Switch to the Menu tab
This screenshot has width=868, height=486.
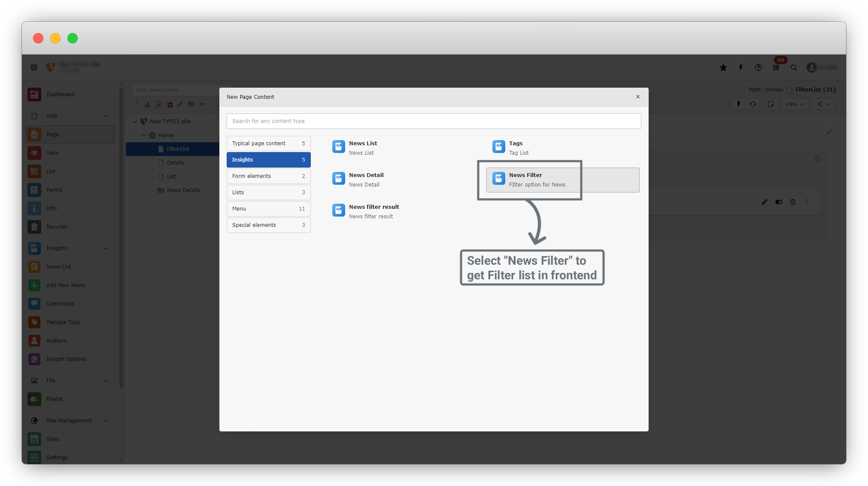tap(268, 209)
